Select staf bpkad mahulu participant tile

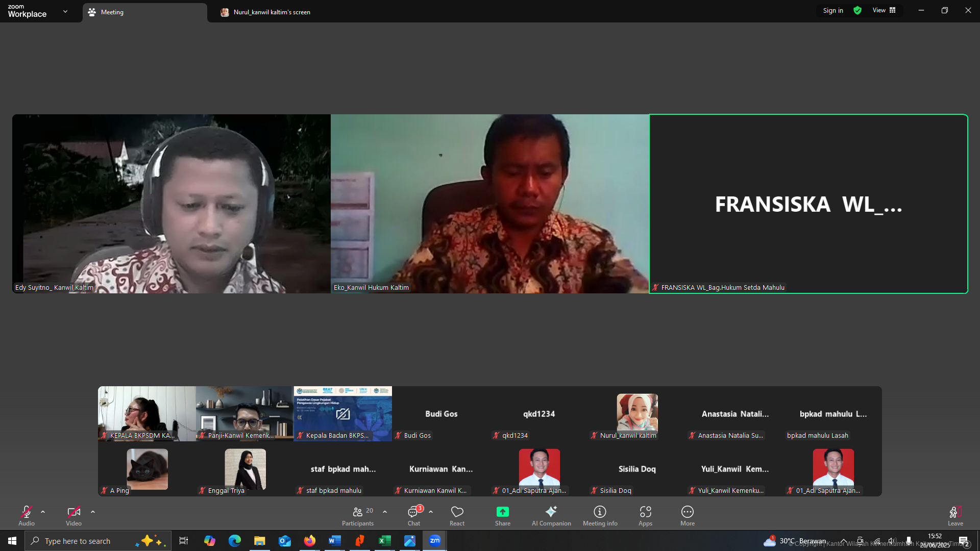[x=343, y=469]
